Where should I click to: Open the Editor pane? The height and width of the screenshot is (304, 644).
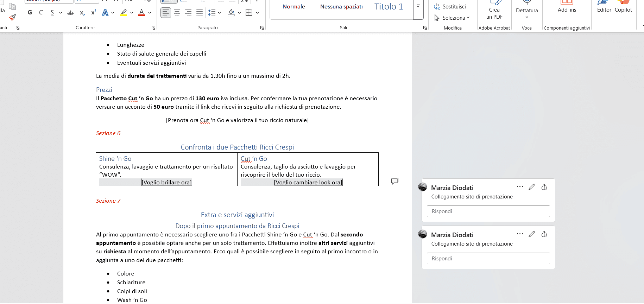(x=604, y=7)
